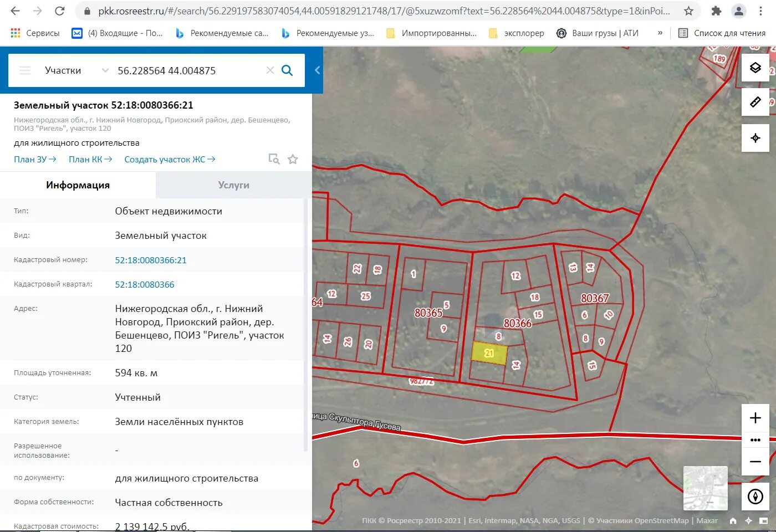Click the site info padlock in address bar
The image size is (776, 532).
coord(86,11)
